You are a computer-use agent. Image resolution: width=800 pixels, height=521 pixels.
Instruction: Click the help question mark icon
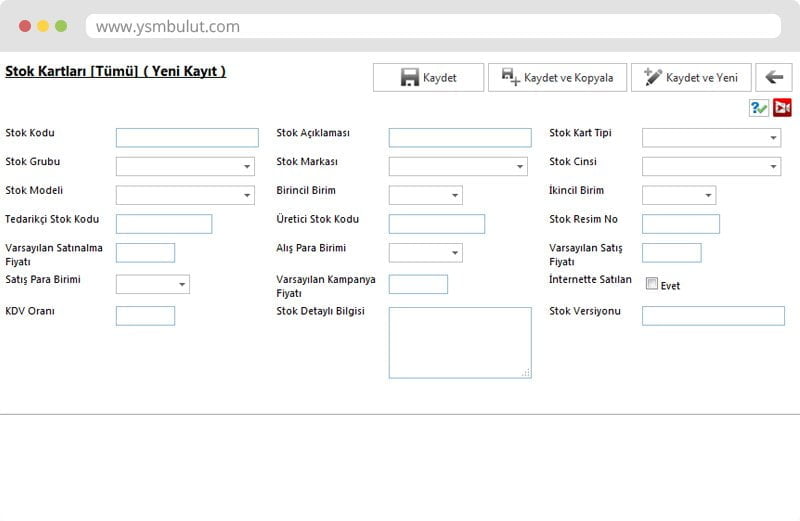click(x=759, y=108)
